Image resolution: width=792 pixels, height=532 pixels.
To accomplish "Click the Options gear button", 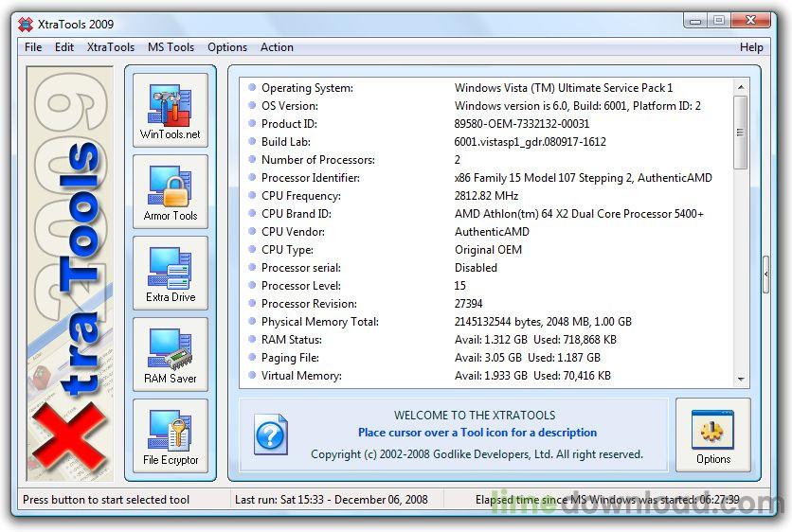I will 712,435.
